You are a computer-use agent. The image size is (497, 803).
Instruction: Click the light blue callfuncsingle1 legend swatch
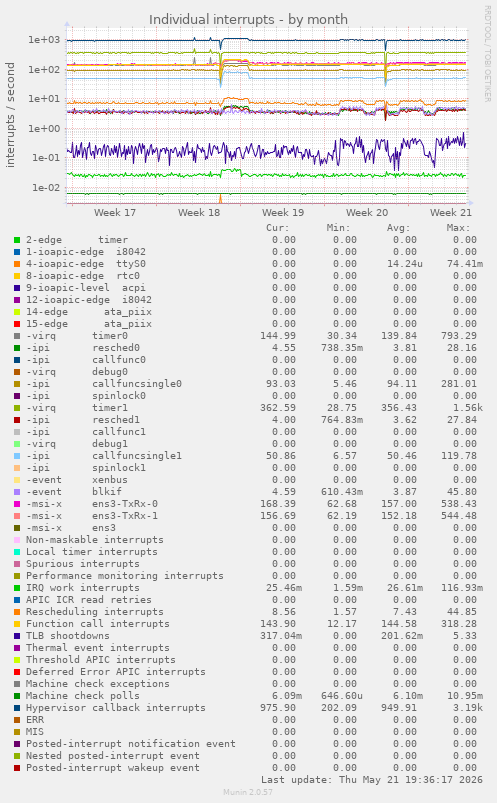point(17,456)
